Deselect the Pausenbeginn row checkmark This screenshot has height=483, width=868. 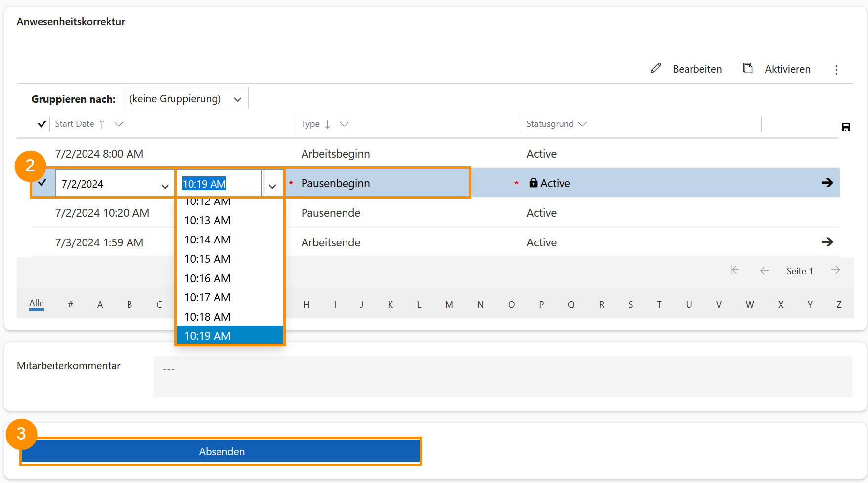click(43, 183)
